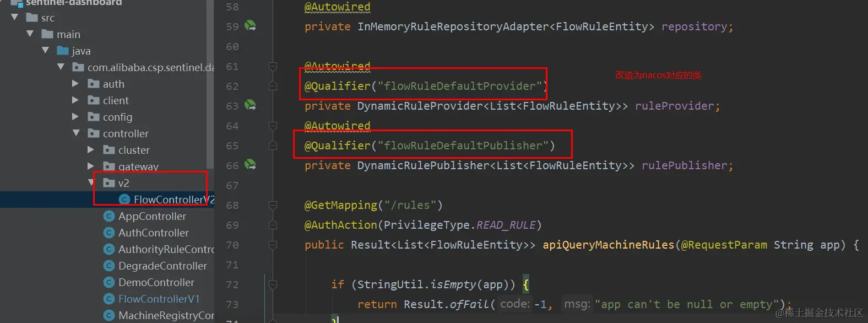Click the repository field name
Screen dimensions: 868x323
pos(694,26)
